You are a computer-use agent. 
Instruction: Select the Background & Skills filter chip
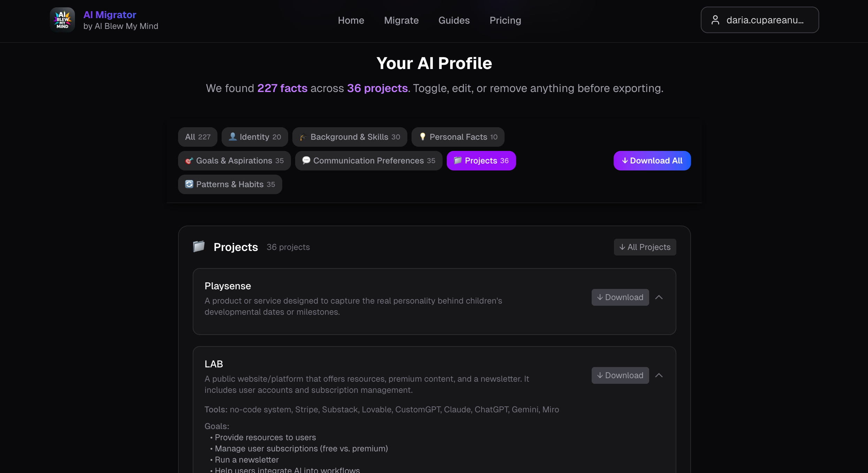tap(349, 137)
